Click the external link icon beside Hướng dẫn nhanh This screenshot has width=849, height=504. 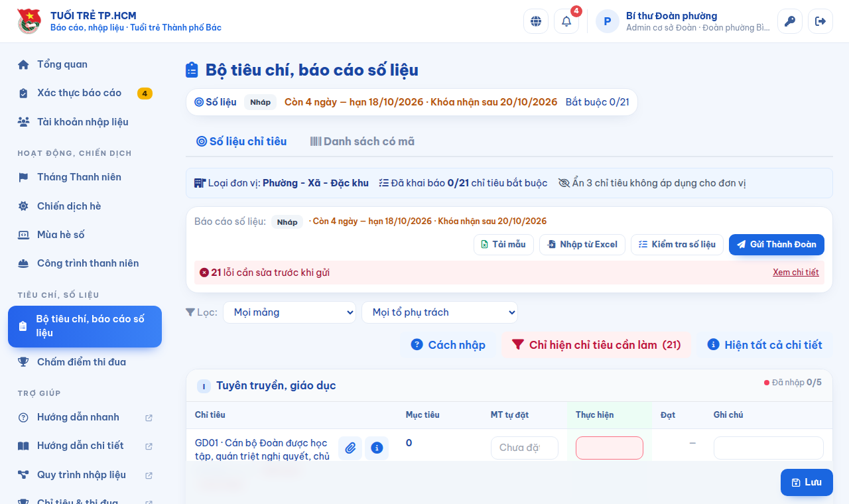(x=149, y=418)
